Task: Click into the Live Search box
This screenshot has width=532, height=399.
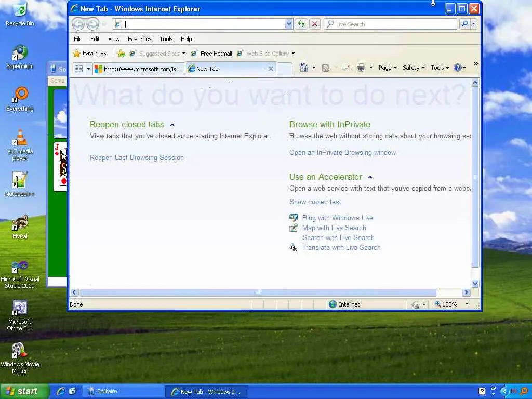Action: (391, 24)
